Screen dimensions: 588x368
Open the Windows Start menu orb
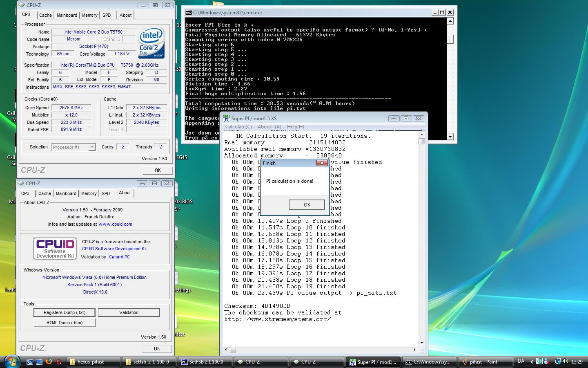pos(12,361)
